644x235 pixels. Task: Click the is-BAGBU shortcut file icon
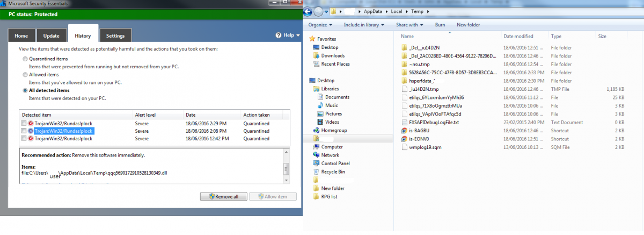pos(405,130)
